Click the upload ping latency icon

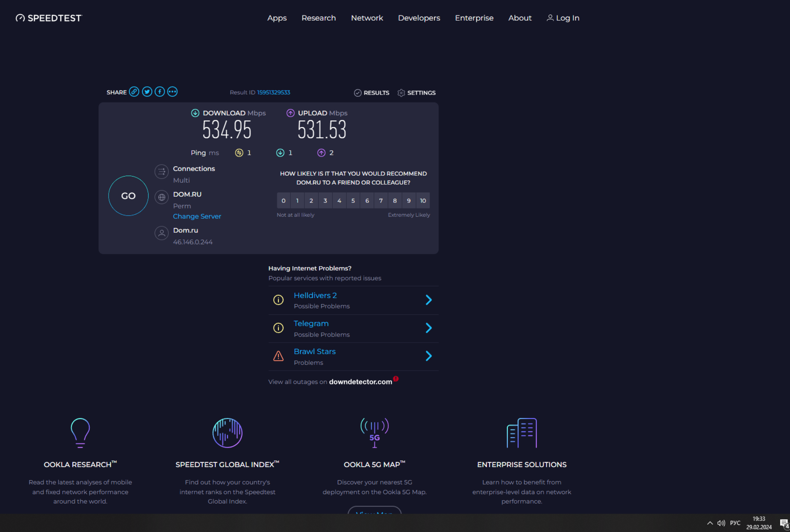pos(321,153)
